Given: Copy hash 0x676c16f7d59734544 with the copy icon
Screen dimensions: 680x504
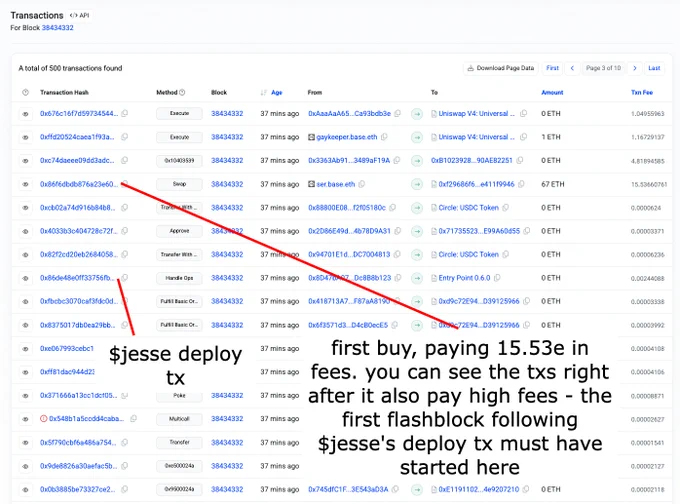Looking at the screenshot, I should point(124,113).
